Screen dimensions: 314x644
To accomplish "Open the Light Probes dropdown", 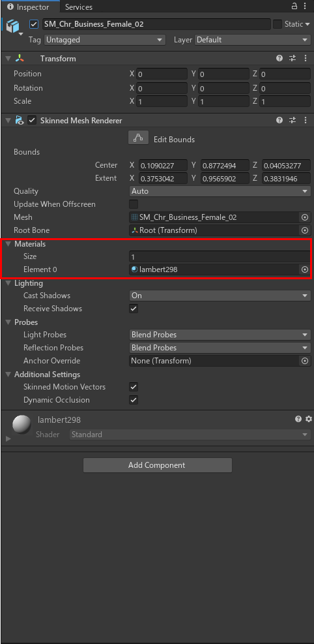I will click(x=220, y=334).
